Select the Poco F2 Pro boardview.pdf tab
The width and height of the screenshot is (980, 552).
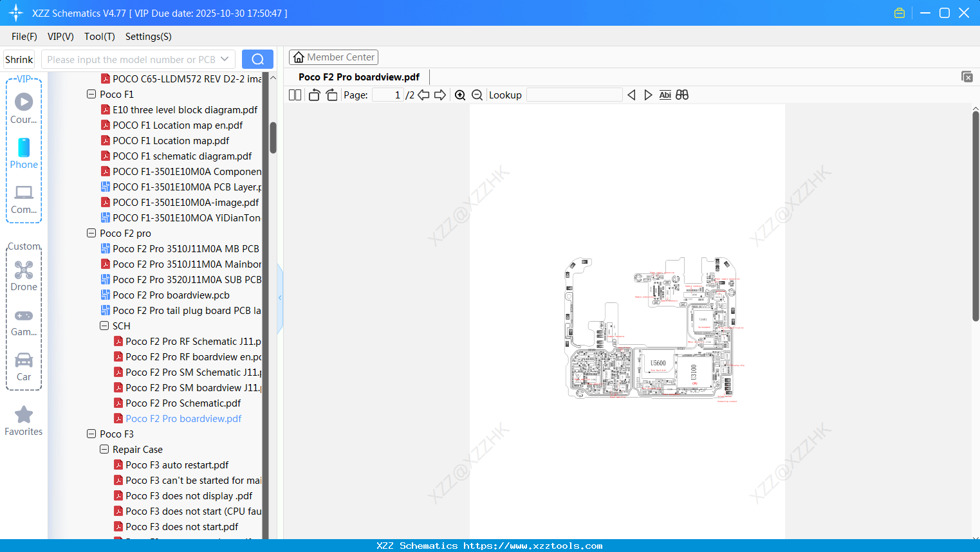point(359,77)
